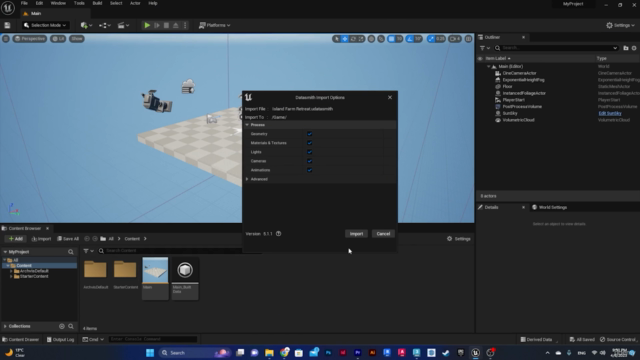The height and width of the screenshot is (360, 640).
Task: Open the Platforms dropdown
Action: [215, 25]
